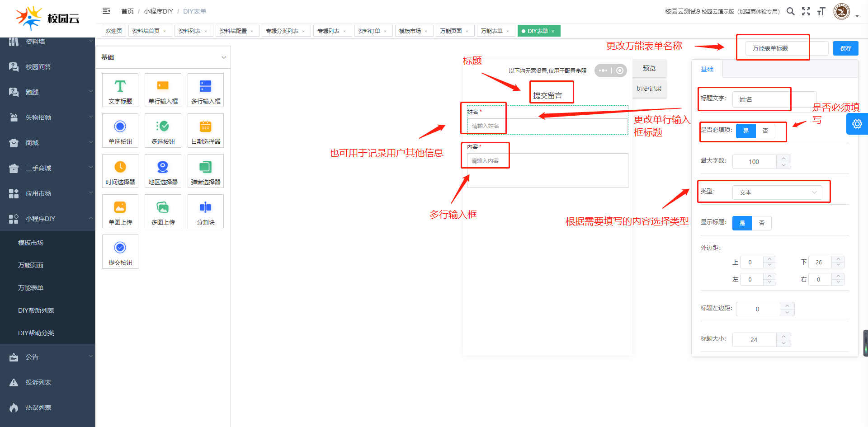Add a 分割块 divider block component
The height and width of the screenshot is (427, 868).
click(206, 211)
